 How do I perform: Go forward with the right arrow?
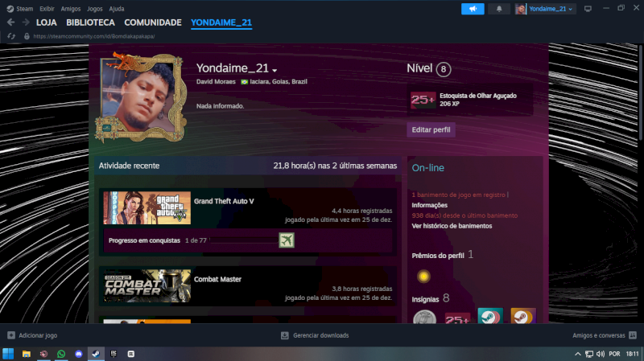(x=26, y=23)
